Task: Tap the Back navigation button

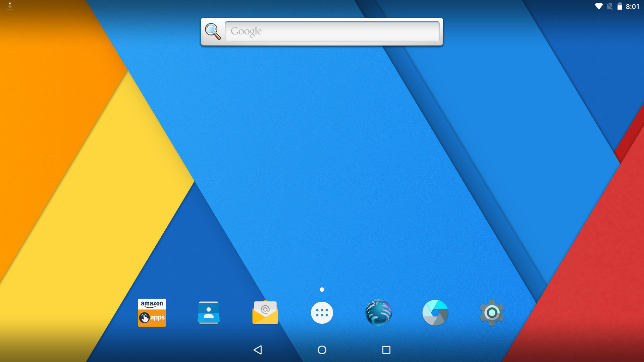Action: [x=258, y=350]
